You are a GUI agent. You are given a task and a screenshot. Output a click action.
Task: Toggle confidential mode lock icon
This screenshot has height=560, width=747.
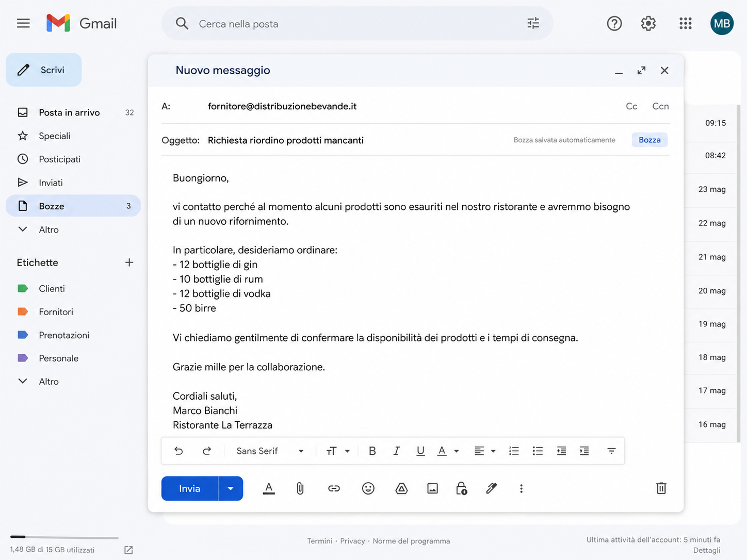coord(461,488)
